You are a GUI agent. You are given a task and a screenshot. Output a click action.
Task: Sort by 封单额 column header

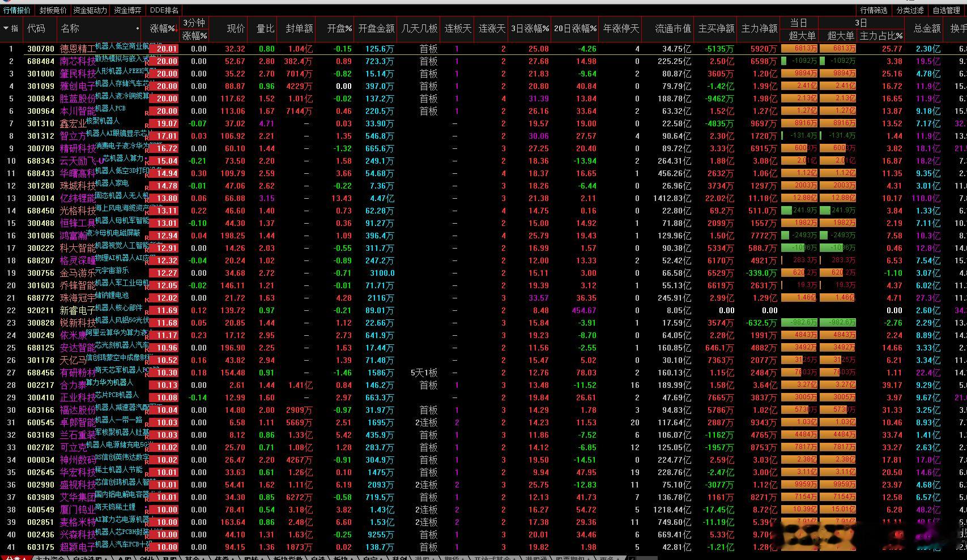point(299,28)
